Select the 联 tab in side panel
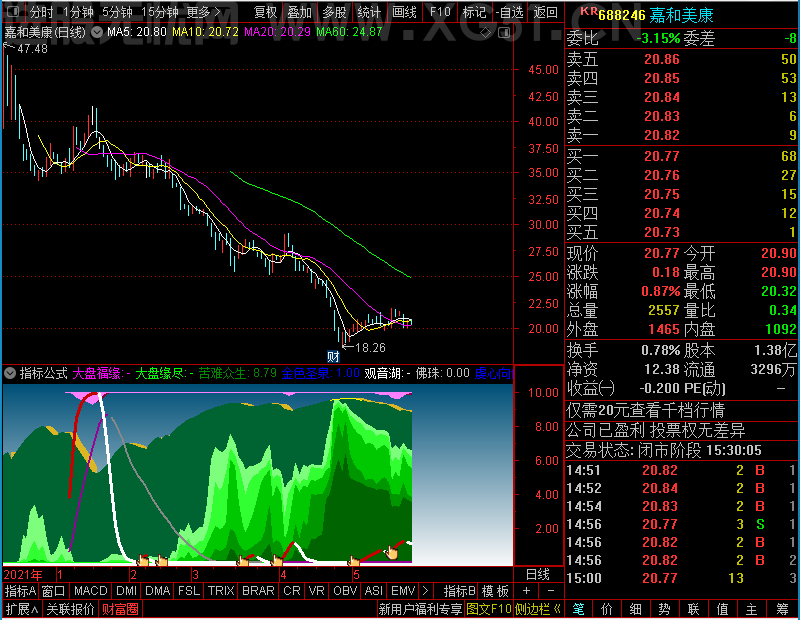Screen dimensions: 800x620 pyautogui.click(x=693, y=609)
